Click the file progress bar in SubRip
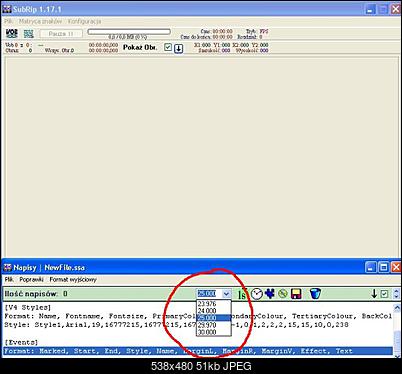Image resolution: width=402 pixels, height=374 pixels. click(129, 32)
